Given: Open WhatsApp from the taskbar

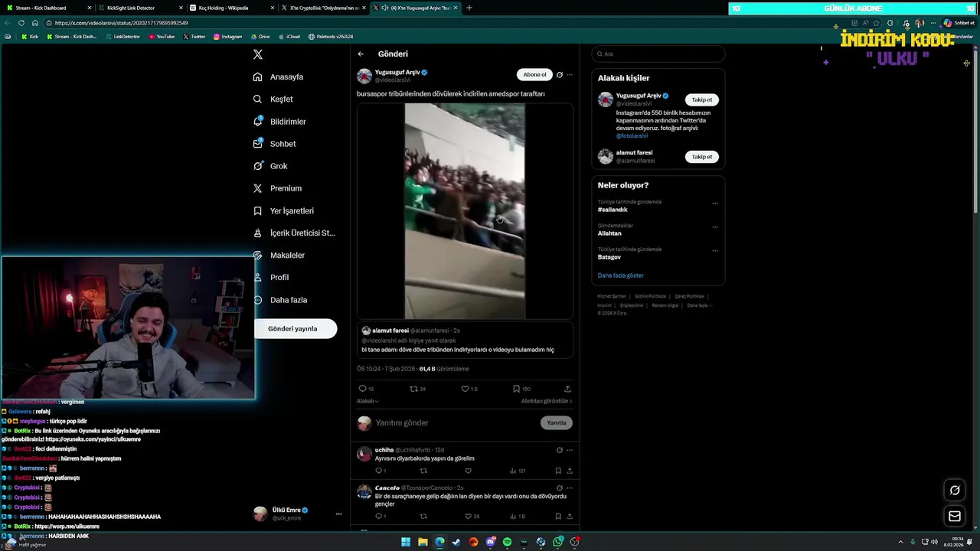Looking at the screenshot, I should pyautogui.click(x=558, y=542).
